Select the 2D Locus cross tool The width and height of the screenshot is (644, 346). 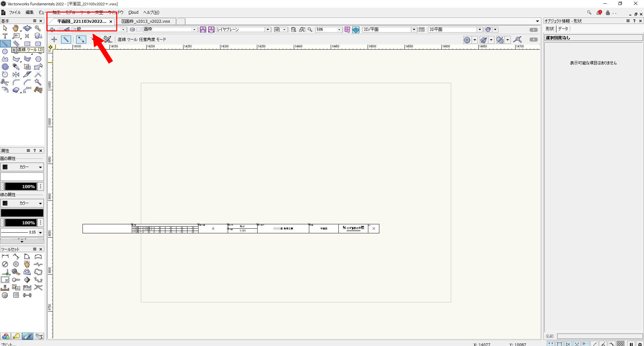pos(27,36)
